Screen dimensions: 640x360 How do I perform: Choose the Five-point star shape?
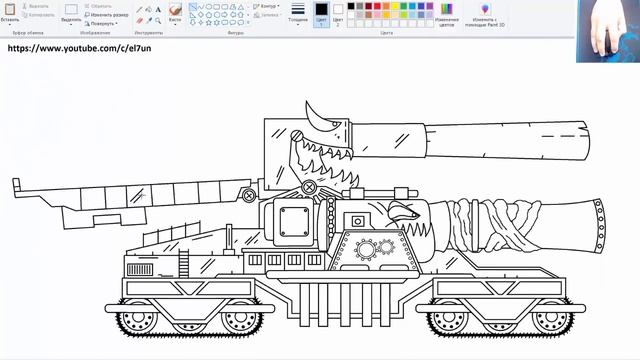[x=209, y=22]
